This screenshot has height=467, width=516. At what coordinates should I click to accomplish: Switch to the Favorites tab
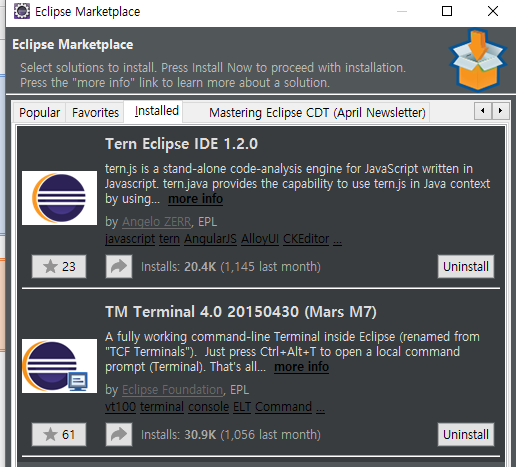[x=95, y=113]
